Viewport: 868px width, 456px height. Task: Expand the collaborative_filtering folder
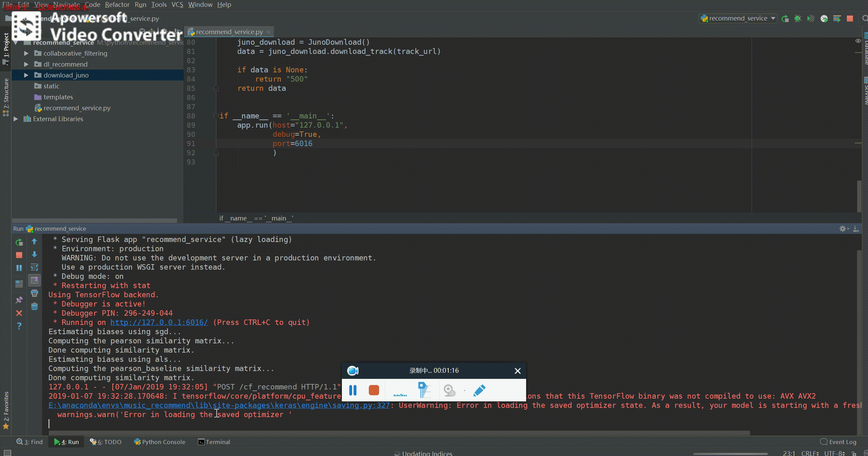pos(26,53)
